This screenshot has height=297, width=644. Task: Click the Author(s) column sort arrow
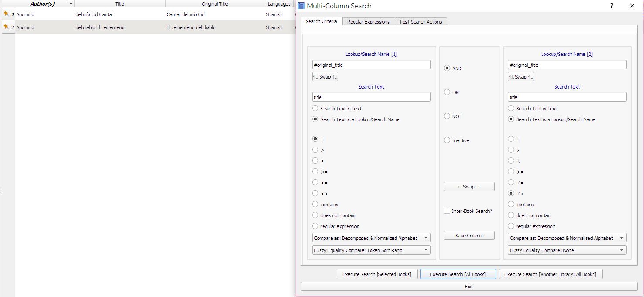coord(71,3)
